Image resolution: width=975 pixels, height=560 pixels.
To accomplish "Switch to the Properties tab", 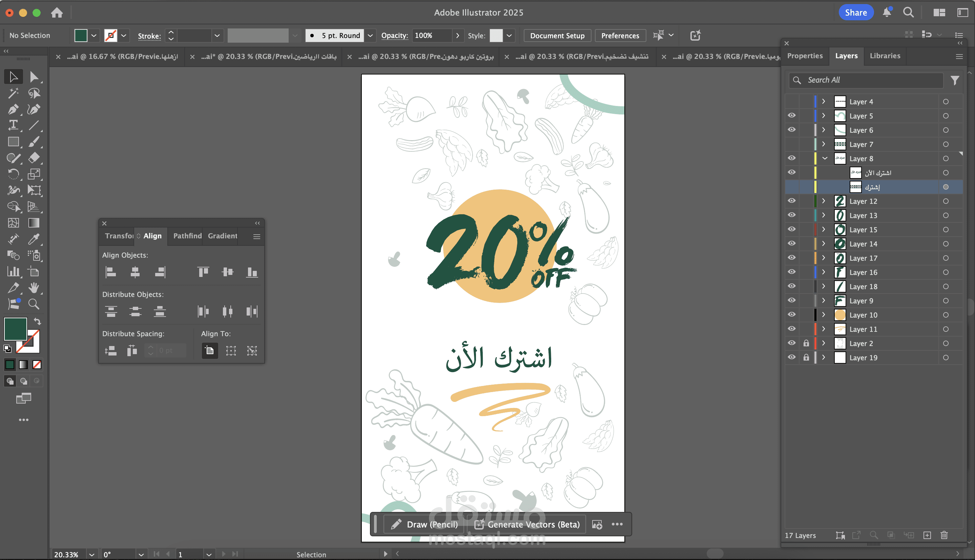I will coord(805,56).
